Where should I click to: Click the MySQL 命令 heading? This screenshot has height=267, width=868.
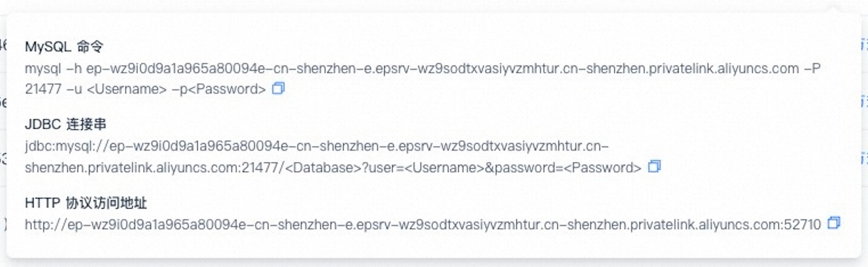66,47
